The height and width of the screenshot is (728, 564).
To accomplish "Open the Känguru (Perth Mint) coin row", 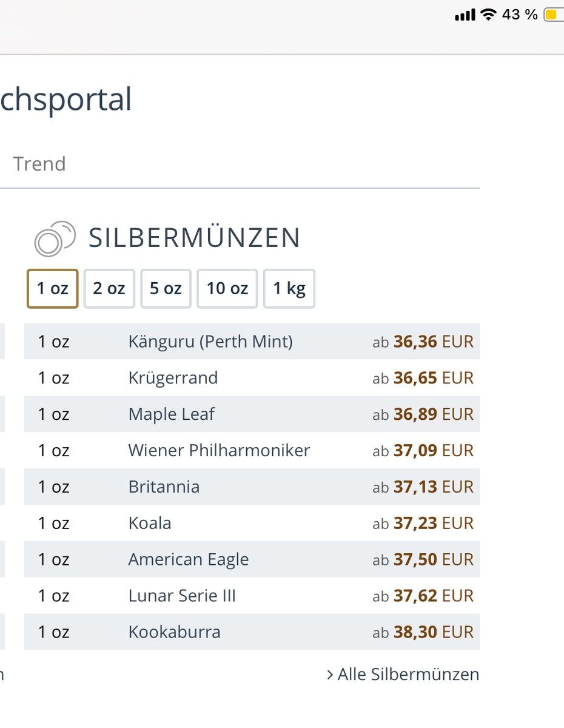I will tap(210, 342).
